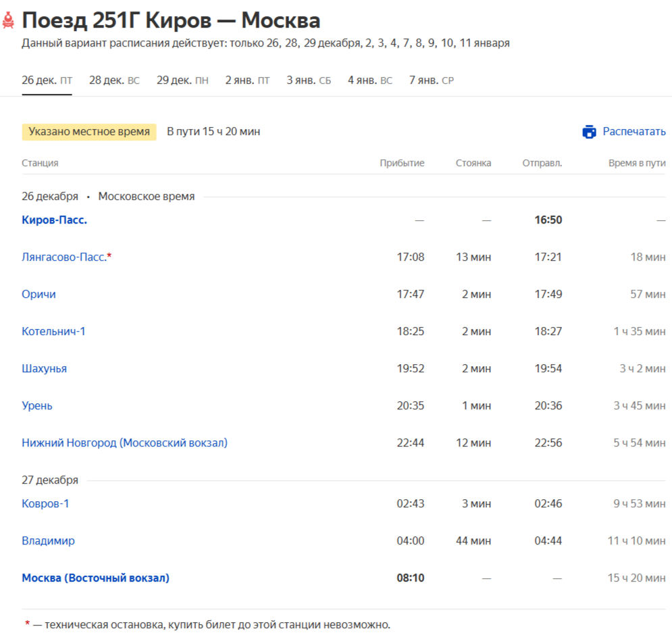The image size is (672, 635).
Task: Toggle the Указано местное время label
Action: [x=89, y=132]
